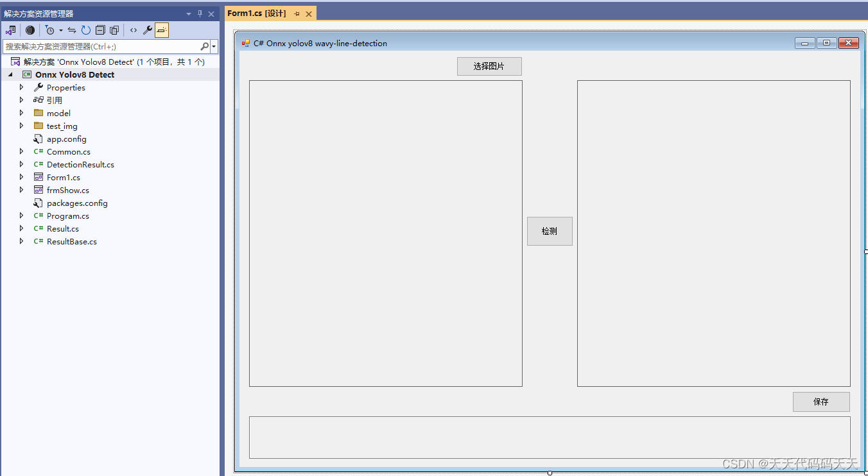Toggle auto-hide with the Solution Explorer pin
Screen dimensions: 868x476
pos(200,13)
